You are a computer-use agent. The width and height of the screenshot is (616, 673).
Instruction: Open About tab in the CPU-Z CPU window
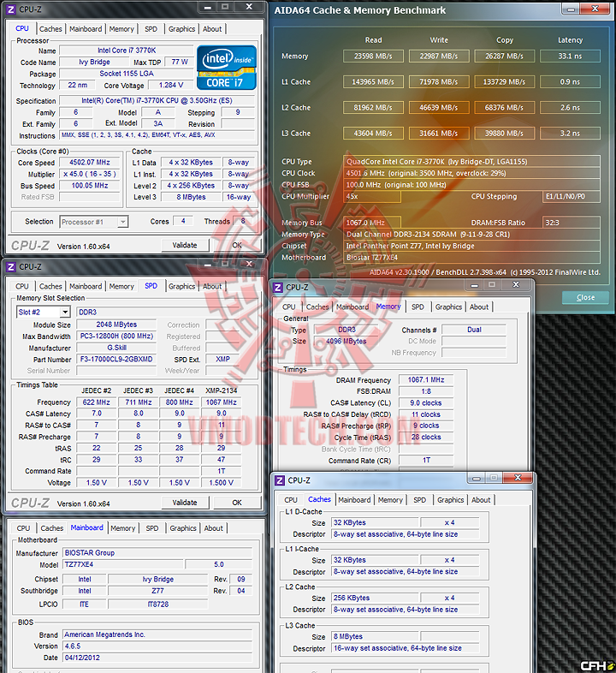[212, 29]
